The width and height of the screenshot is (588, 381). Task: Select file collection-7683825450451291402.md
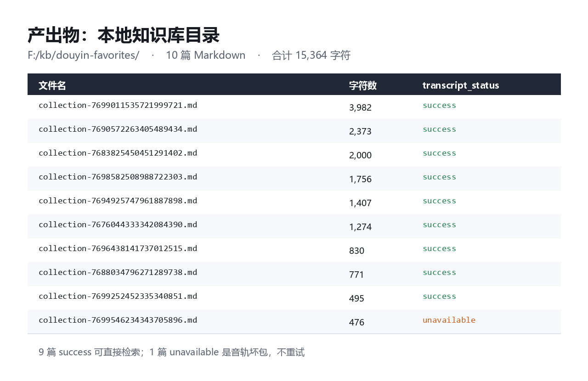tap(118, 153)
